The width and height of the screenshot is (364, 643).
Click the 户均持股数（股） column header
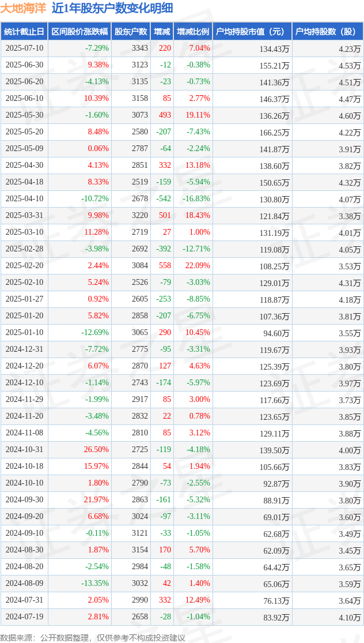coord(328,32)
